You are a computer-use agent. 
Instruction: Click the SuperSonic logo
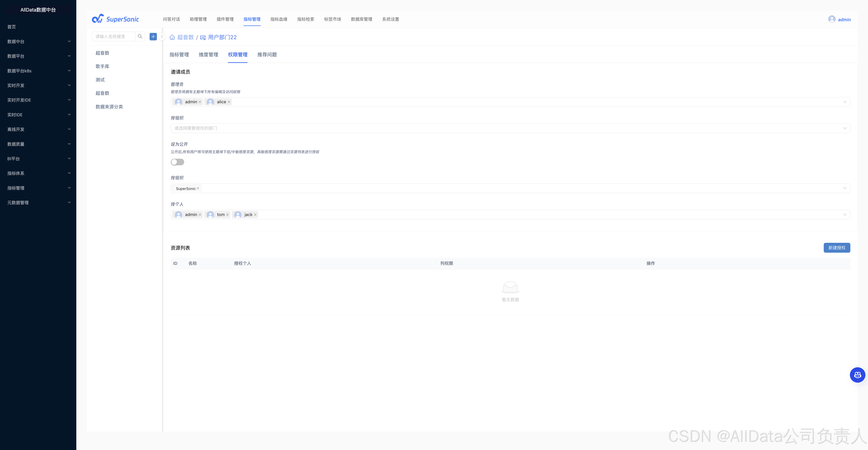point(115,19)
